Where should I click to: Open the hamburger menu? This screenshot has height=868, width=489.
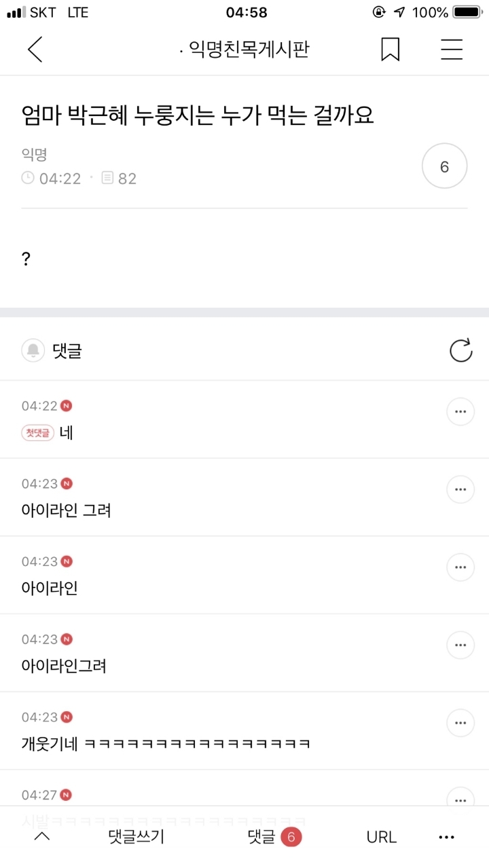coord(451,50)
